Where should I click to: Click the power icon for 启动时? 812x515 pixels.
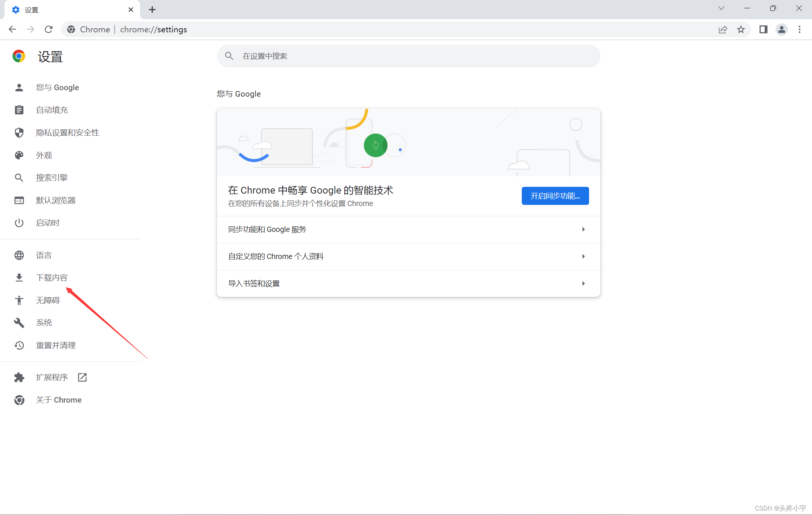tap(19, 223)
